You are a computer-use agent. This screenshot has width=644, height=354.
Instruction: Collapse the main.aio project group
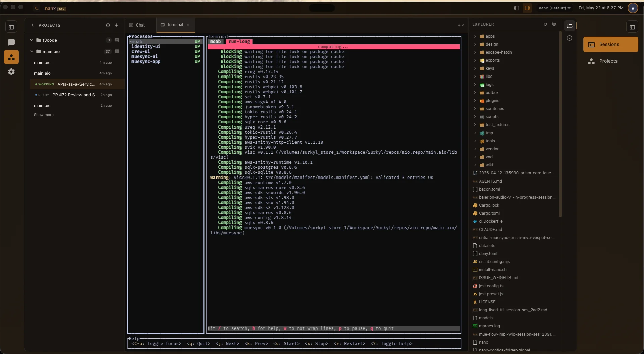(x=32, y=51)
